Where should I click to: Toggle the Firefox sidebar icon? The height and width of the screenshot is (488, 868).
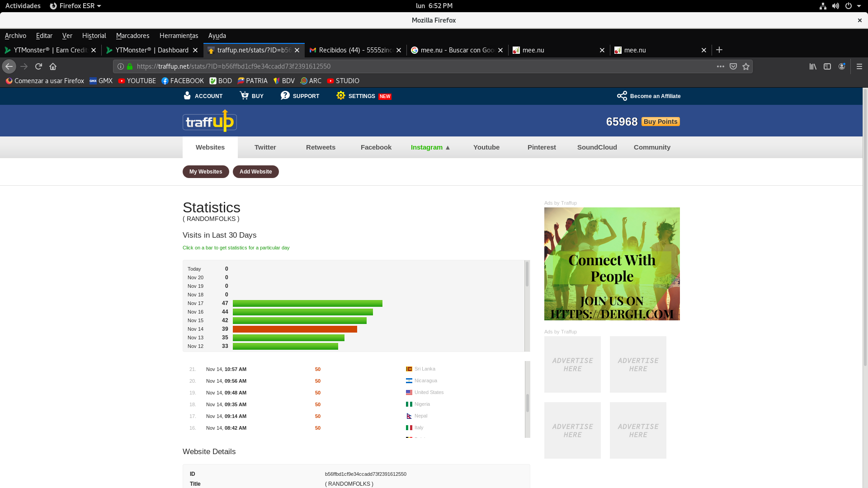coord(827,66)
